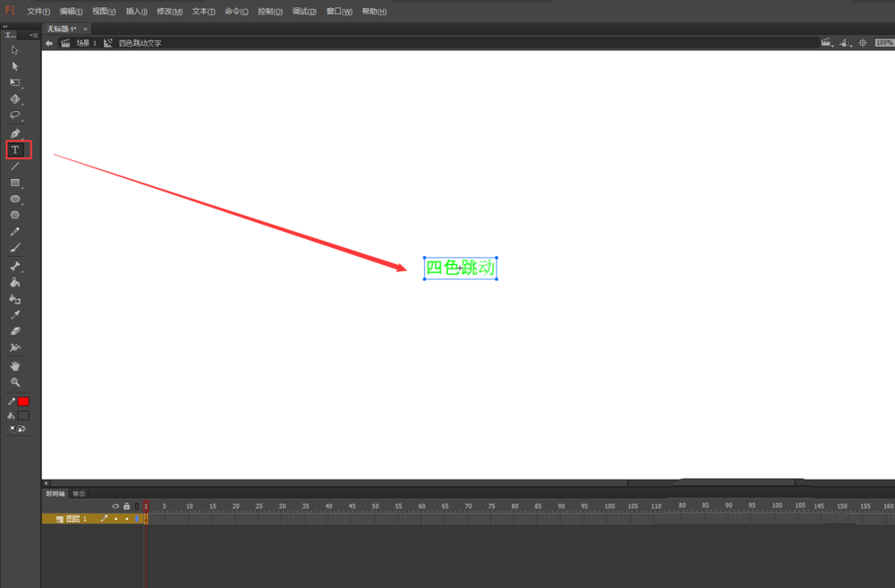
Task: Open the 命令 menu
Action: pos(236,12)
